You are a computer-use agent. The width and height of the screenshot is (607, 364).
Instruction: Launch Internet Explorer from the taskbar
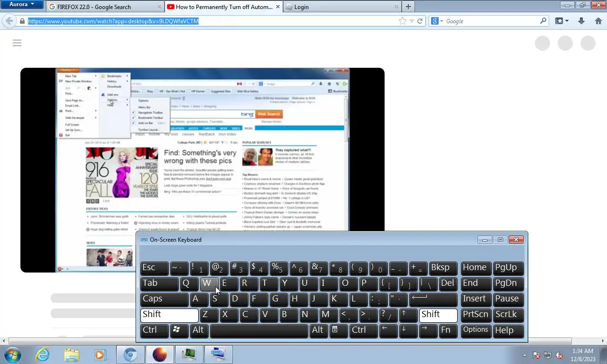[42, 355]
